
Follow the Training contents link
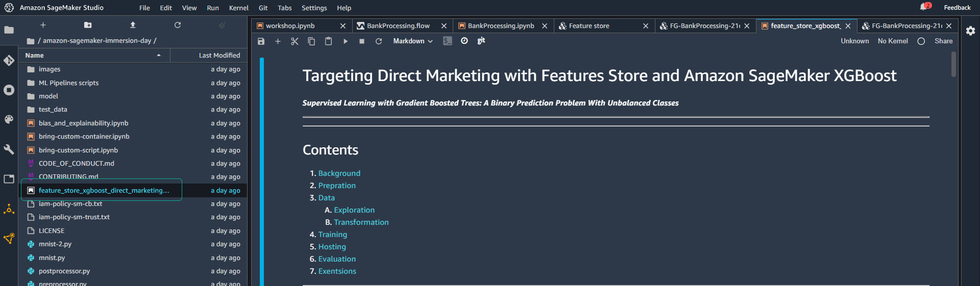pos(333,235)
